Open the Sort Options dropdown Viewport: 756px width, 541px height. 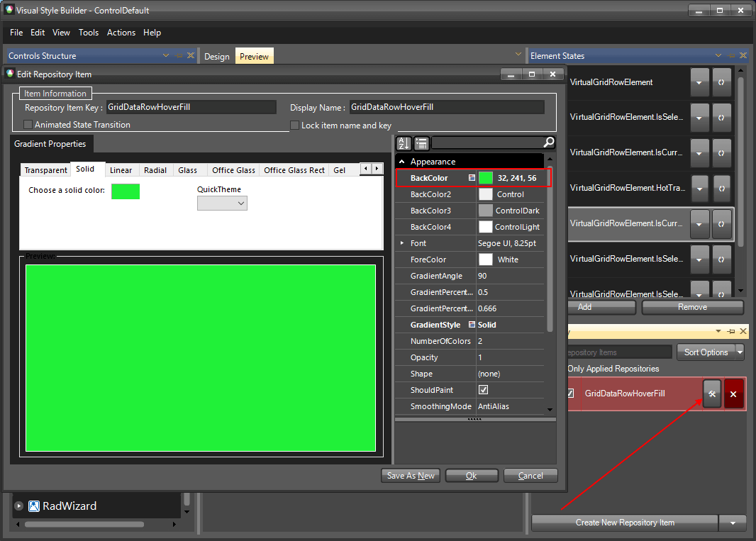[710, 352]
